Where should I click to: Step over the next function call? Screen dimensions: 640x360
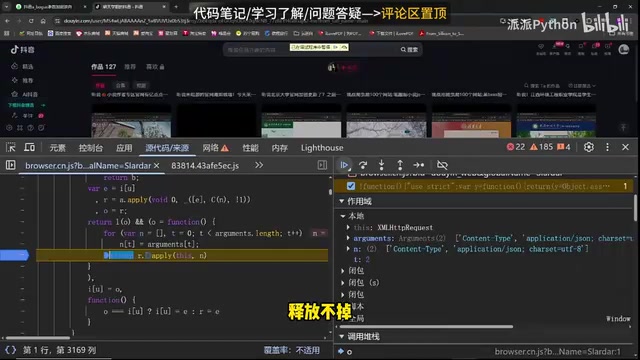(x=362, y=165)
